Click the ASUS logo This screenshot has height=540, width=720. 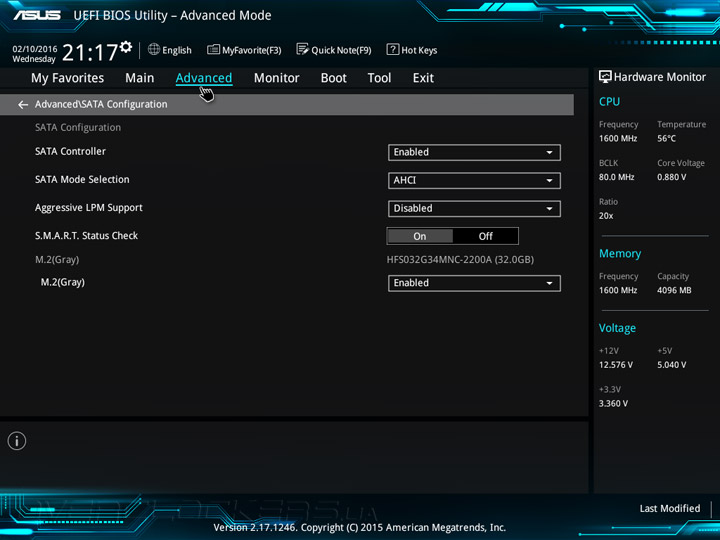click(37, 15)
